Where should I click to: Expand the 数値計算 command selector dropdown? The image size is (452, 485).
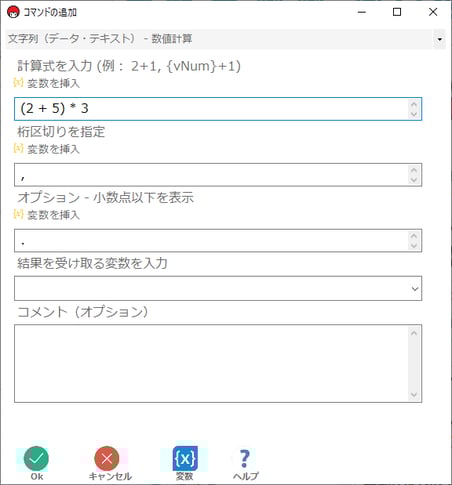pos(439,39)
